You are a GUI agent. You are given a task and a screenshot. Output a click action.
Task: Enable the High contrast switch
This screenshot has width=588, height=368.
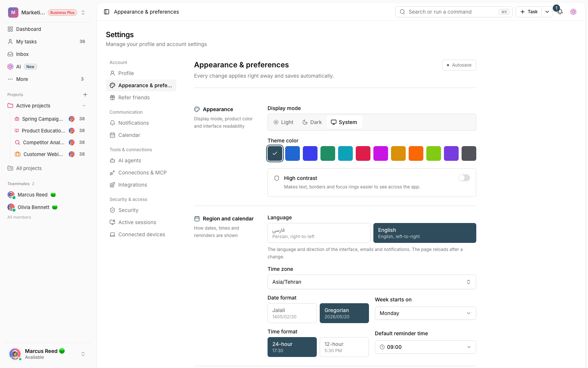[x=464, y=178]
